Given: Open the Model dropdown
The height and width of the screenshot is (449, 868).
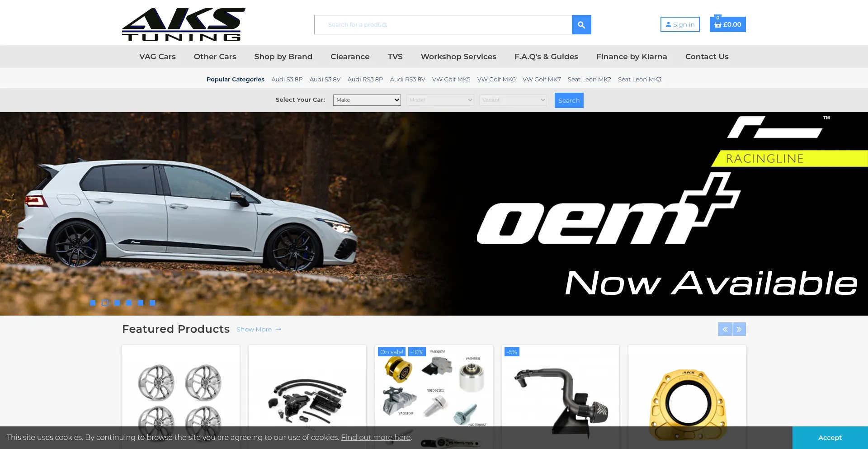Looking at the screenshot, I should [x=440, y=100].
